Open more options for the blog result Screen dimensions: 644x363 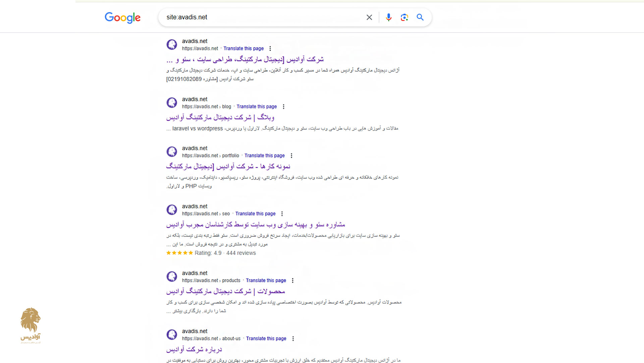pos(283,107)
